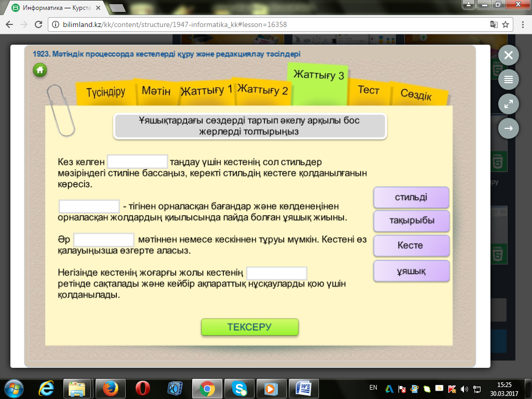Open Chrome three-dot menu

click(x=522, y=24)
